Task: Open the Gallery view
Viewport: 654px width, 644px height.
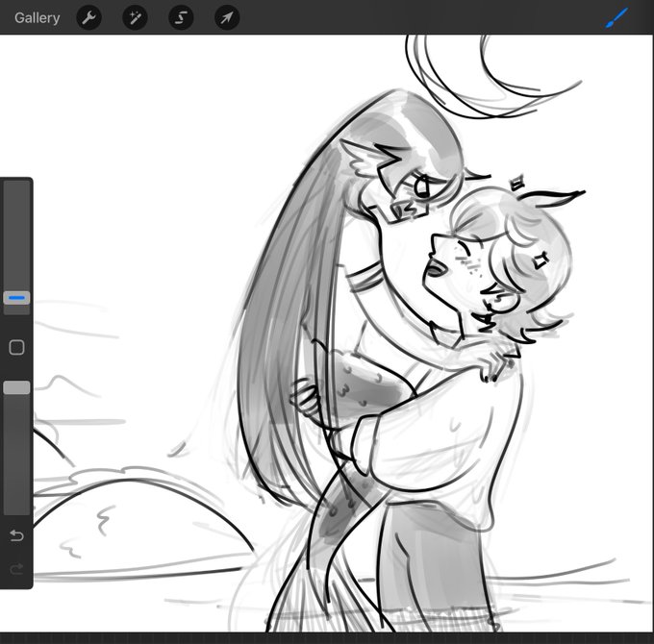Action: (x=38, y=18)
